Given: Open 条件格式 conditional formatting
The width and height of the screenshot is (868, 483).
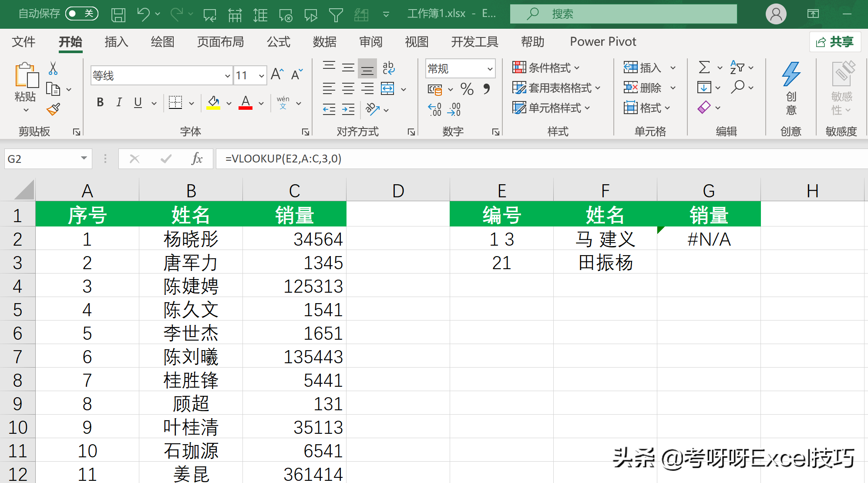Looking at the screenshot, I should [x=546, y=68].
